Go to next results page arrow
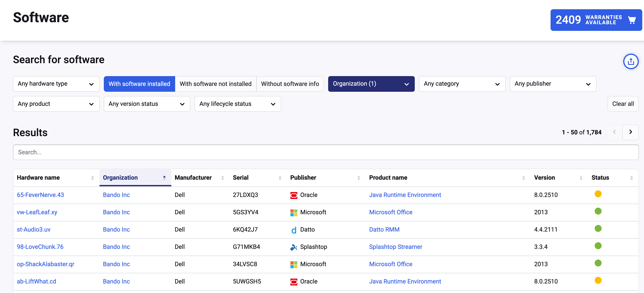Viewport: 644px width, 293px height. (630, 132)
